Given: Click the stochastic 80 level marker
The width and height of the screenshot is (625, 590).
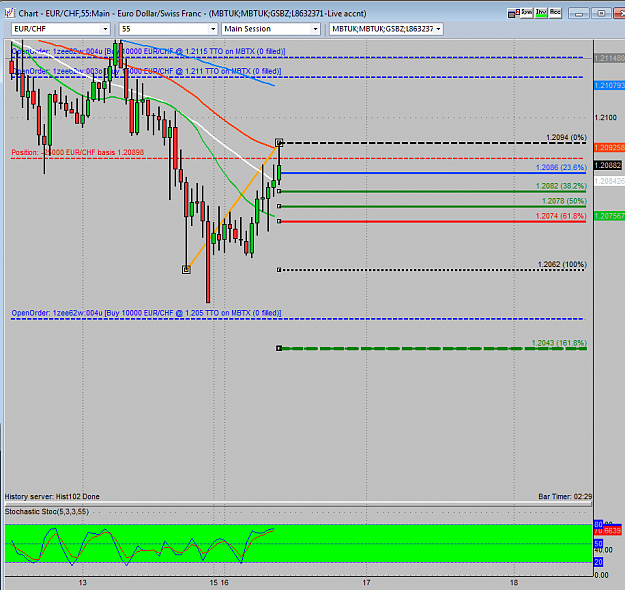Looking at the screenshot, I should (598, 524).
